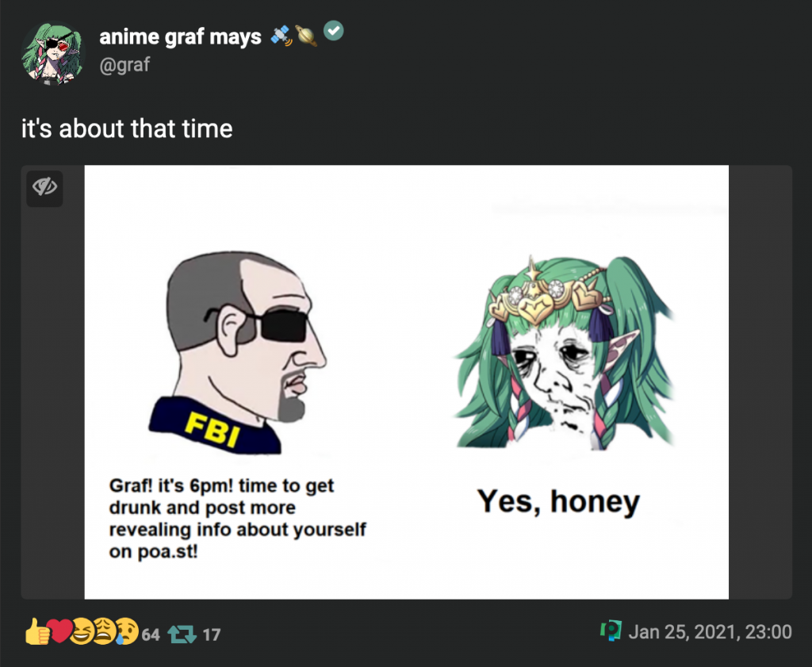Open the @graf handle link
This screenshot has width=812, height=667.
click(124, 65)
